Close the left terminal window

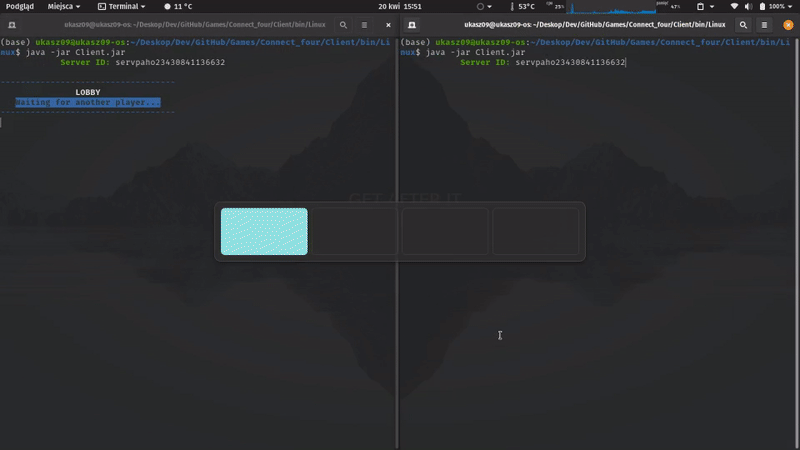pos(388,25)
